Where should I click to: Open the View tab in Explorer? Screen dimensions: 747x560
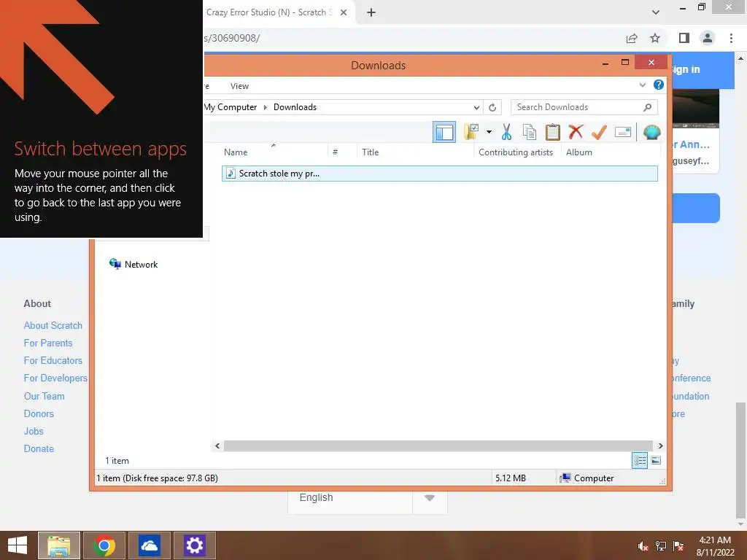click(239, 86)
